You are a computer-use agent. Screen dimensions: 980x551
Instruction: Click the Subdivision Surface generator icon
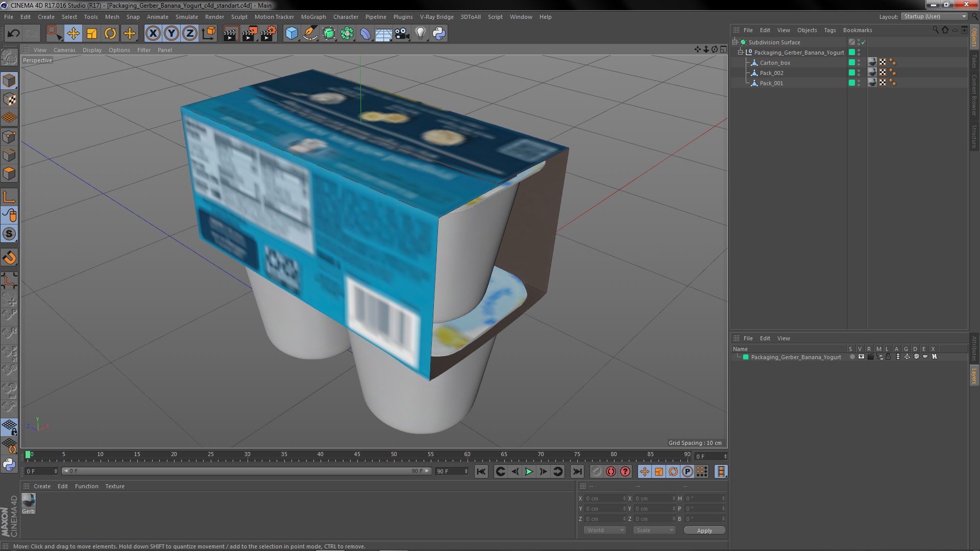(x=329, y=34)
